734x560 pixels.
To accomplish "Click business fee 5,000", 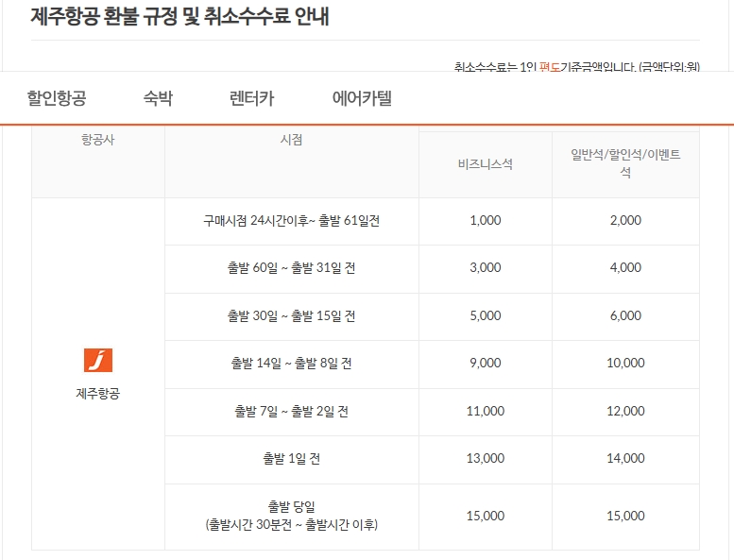I will (x=485, y=315).
